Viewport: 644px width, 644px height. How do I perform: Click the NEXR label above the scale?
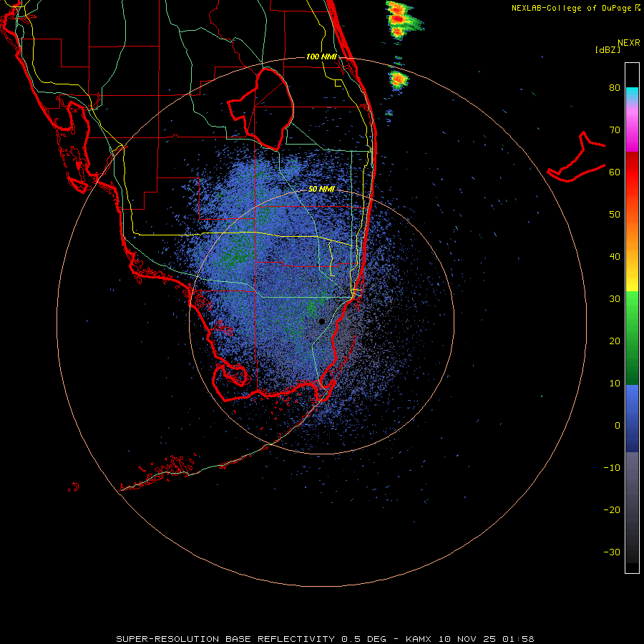pyautogui.click(x=628, y=43)
